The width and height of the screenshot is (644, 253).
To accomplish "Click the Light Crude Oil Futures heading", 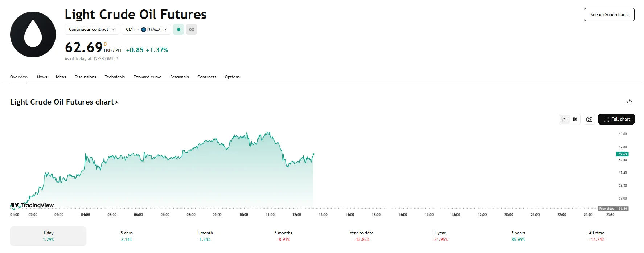I will tap(136, 15).
